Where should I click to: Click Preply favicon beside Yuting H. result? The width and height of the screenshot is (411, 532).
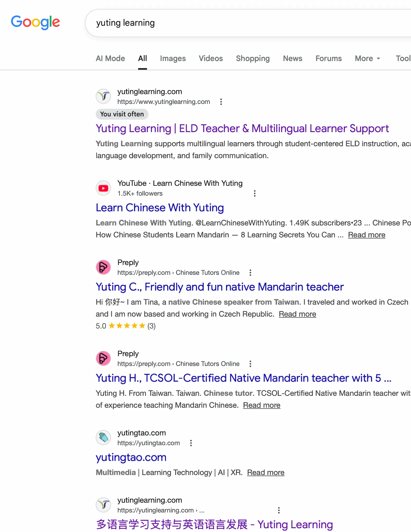pyautogui.click(x=103, y=358)
